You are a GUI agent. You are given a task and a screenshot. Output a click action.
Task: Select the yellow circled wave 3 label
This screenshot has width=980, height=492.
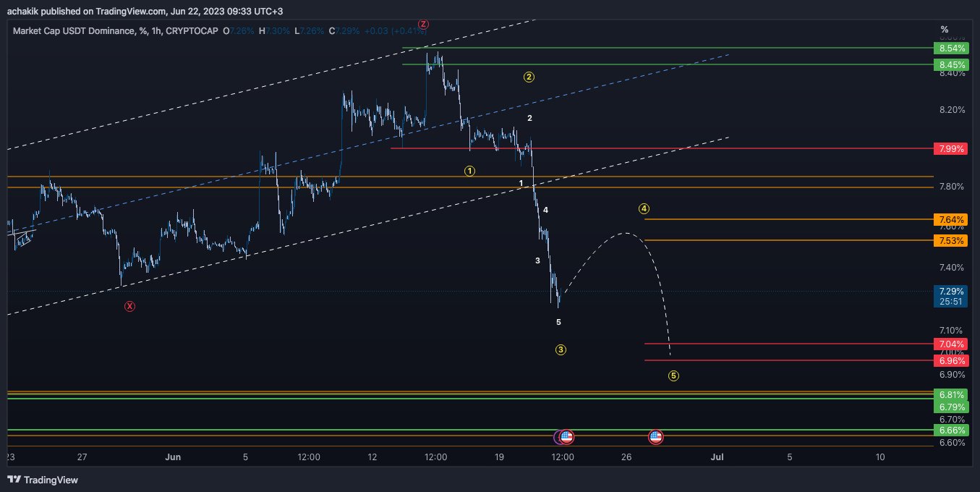coord(561,349)
